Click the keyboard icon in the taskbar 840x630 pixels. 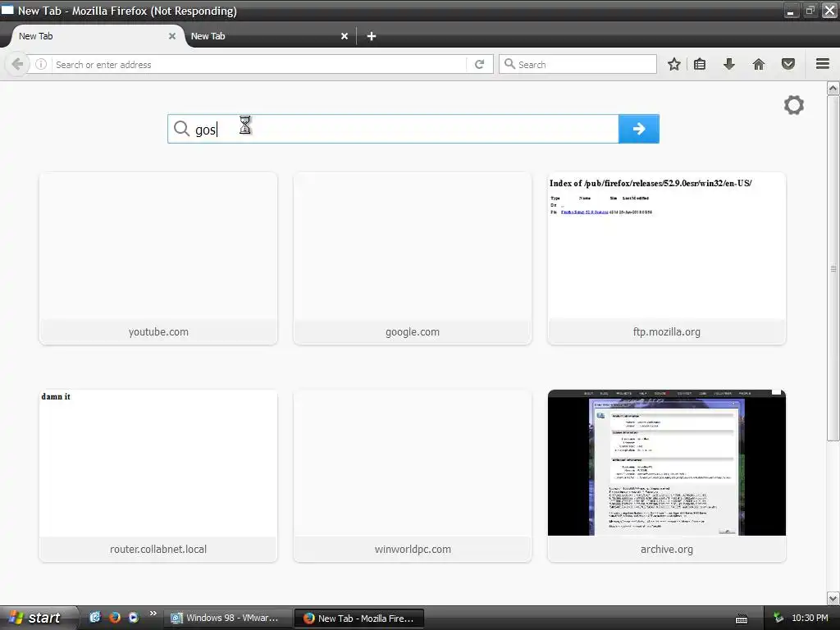(x=742, y=619)
